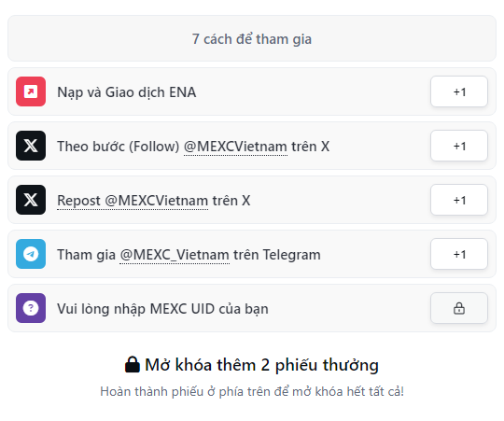Claim +1 for following @MEXCVietnam on X
This screenshot has width=504, height=421.
(459, 146)
